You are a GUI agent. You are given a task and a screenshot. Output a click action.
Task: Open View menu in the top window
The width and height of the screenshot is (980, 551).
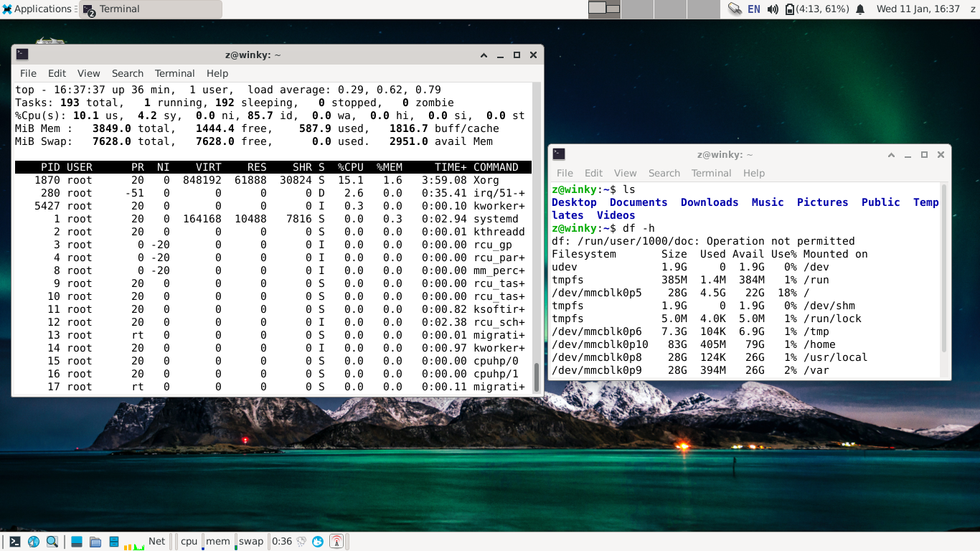pyautogui.click(x=89, y=73)
